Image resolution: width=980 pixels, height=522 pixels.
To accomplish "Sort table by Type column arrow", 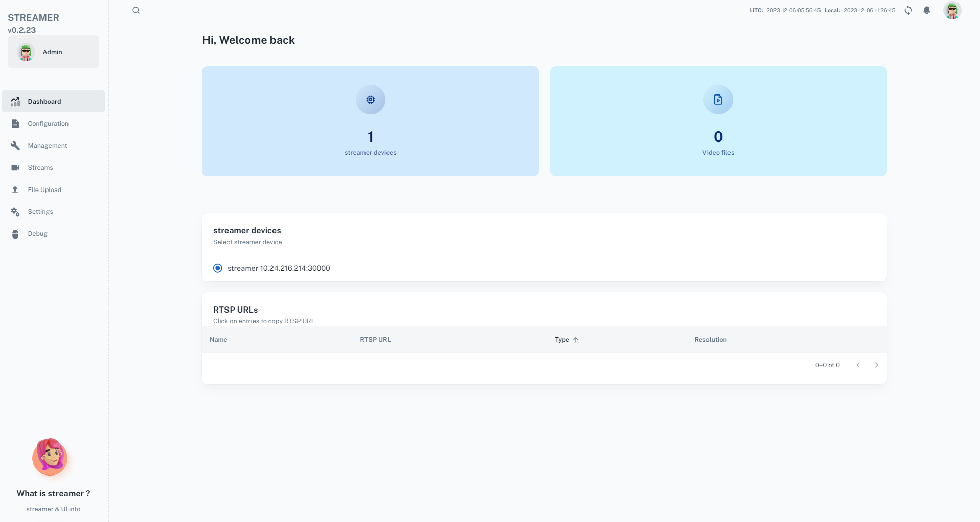I will click(x=576, y=340).
